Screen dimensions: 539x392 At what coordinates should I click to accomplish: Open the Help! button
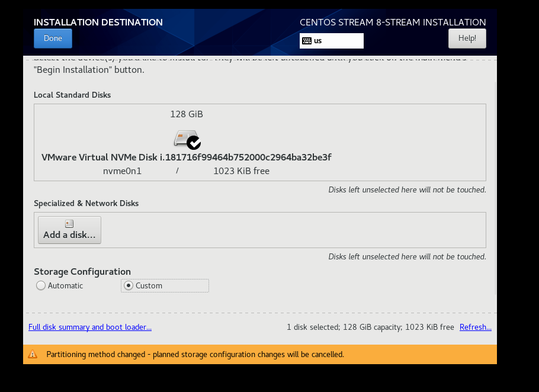pyautogui.click(x=467, y=38)
